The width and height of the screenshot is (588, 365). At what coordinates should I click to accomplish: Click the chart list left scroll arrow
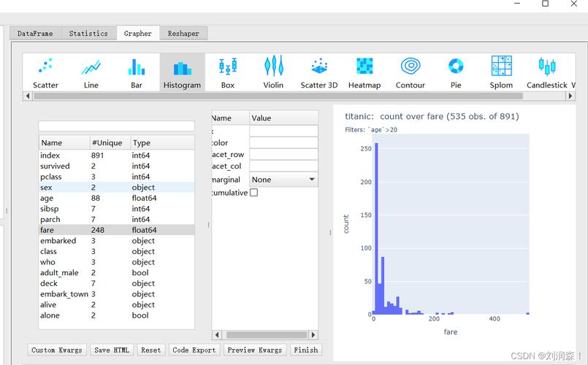pyautogui.click(x=27, y=96)
